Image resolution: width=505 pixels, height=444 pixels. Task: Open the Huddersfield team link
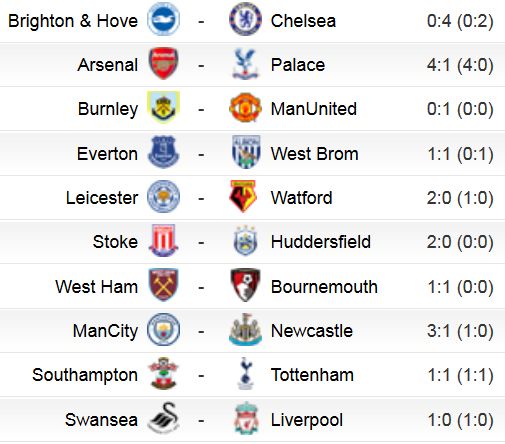[x=321, y=242]
